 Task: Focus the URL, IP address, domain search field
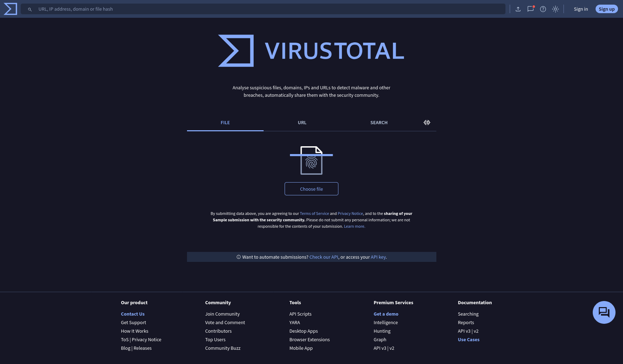click(x=263, y=9)
